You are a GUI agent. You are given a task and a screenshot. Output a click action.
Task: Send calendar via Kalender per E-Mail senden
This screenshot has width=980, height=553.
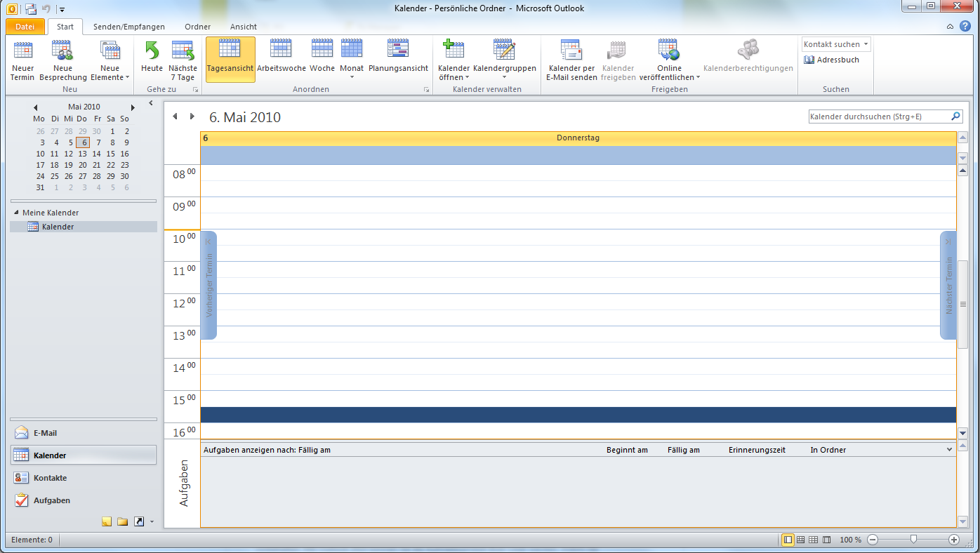point(571,59)
